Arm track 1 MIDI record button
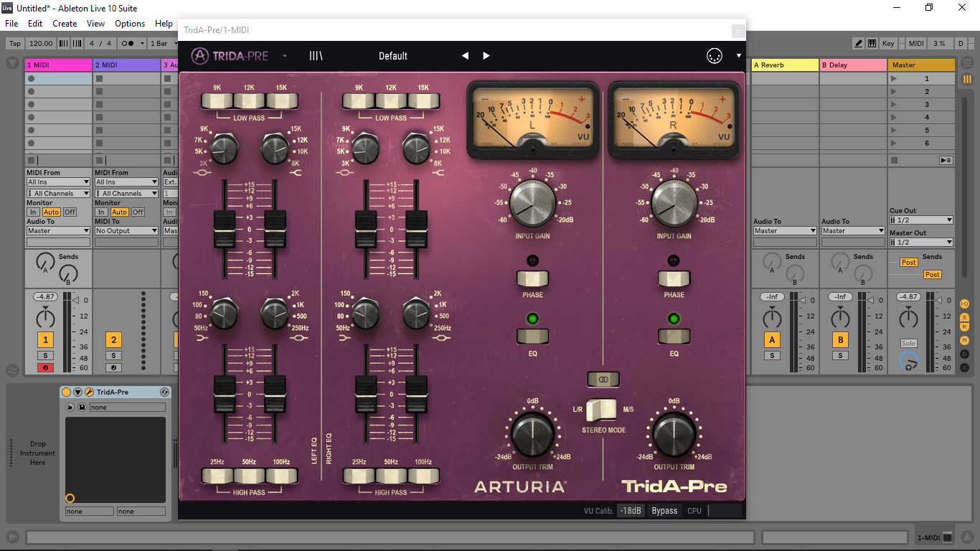980x551 pixels. 45,368
